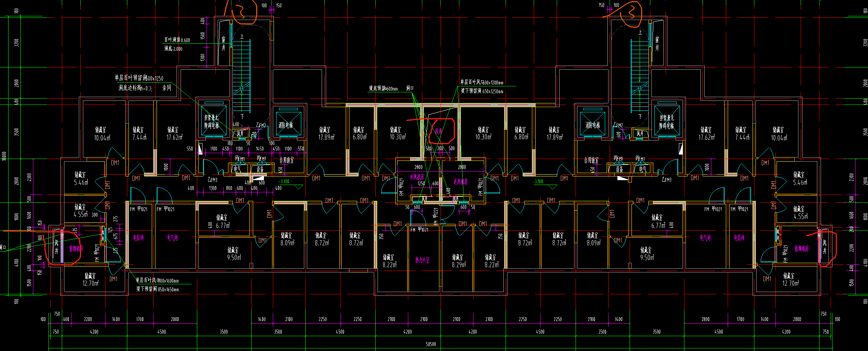
Task: Select 洞口 text after 梁底预留600mm
Action: pos(410,88)
